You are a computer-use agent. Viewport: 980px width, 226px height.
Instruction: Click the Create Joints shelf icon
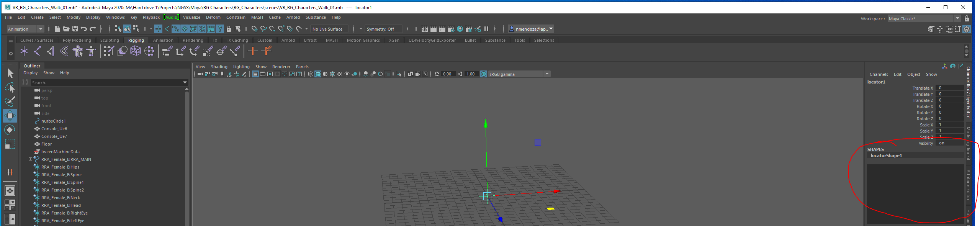(x=38, y=51)
